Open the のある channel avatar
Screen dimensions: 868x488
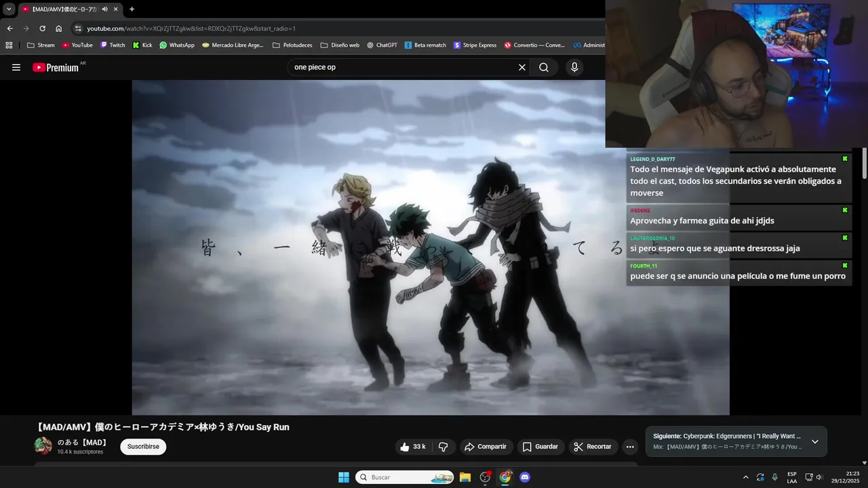click(x=43, y=446)
